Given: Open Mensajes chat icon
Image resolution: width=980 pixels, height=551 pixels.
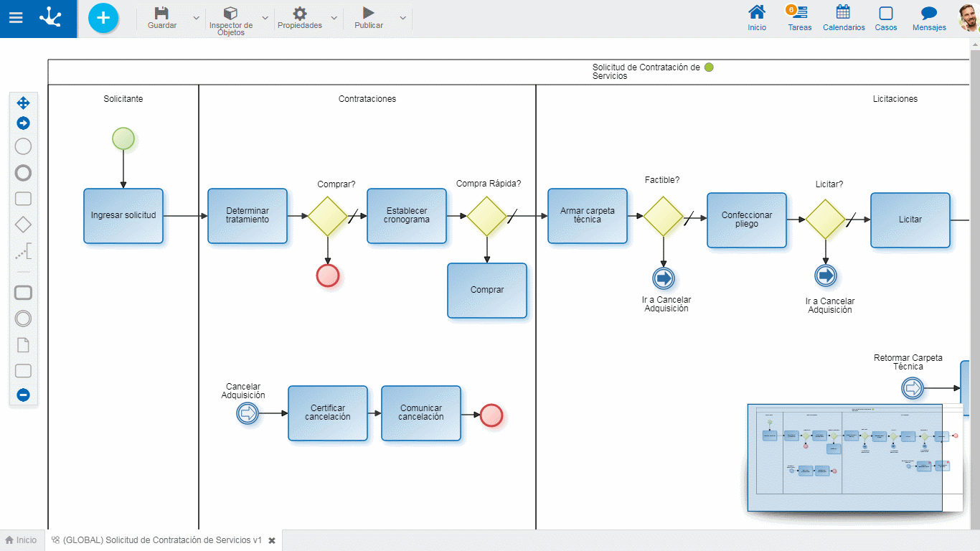Looking at the screenshot, I should pos(929,18).
